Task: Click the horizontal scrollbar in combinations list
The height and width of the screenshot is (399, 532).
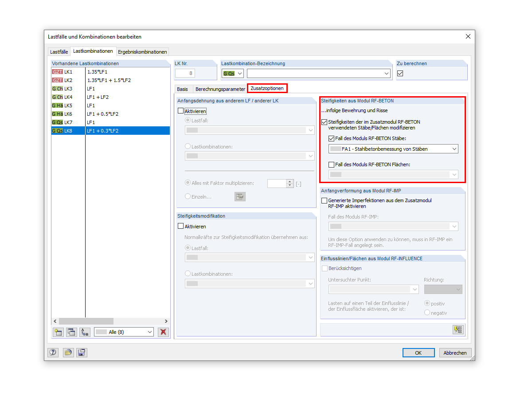Action: (x=86, y=321)
